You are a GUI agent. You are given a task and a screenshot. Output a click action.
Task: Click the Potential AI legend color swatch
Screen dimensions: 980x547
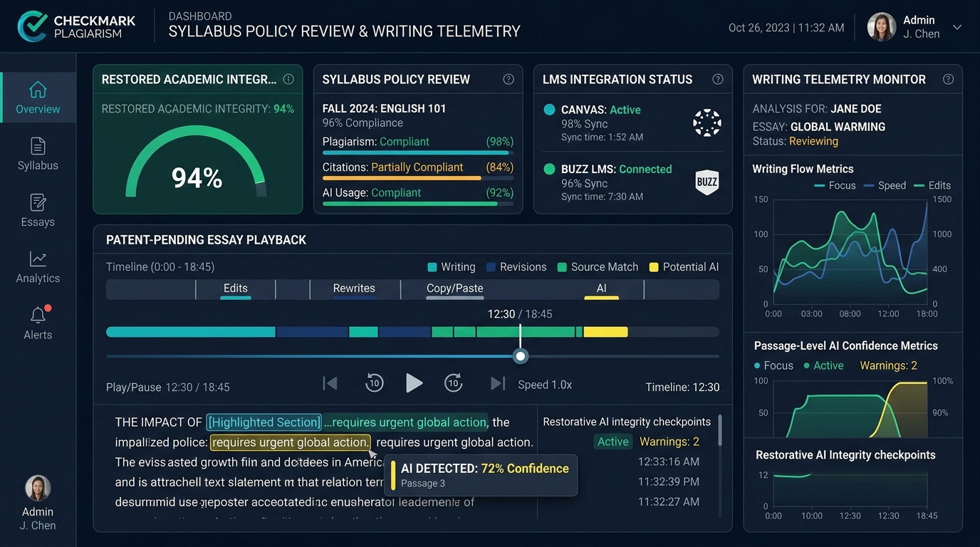(654, 267)
